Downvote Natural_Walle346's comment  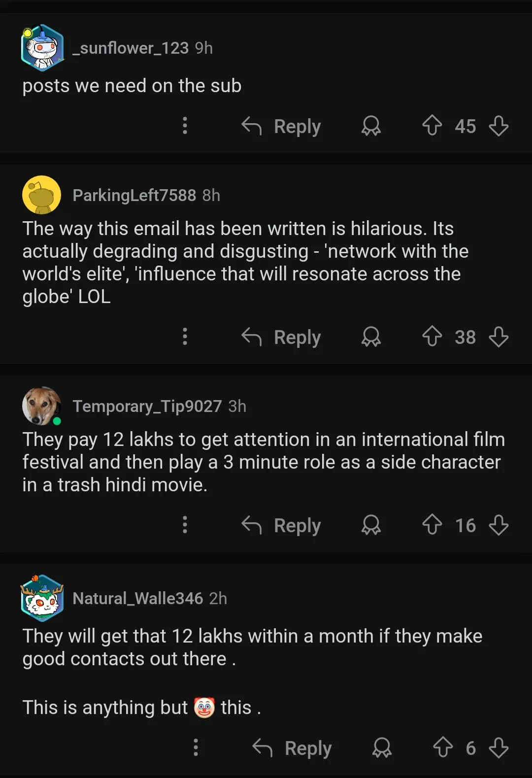(x=499, y=747)
